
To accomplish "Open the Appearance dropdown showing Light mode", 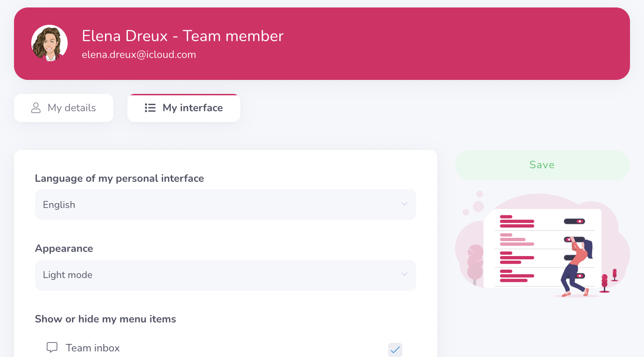I will 225,275.
